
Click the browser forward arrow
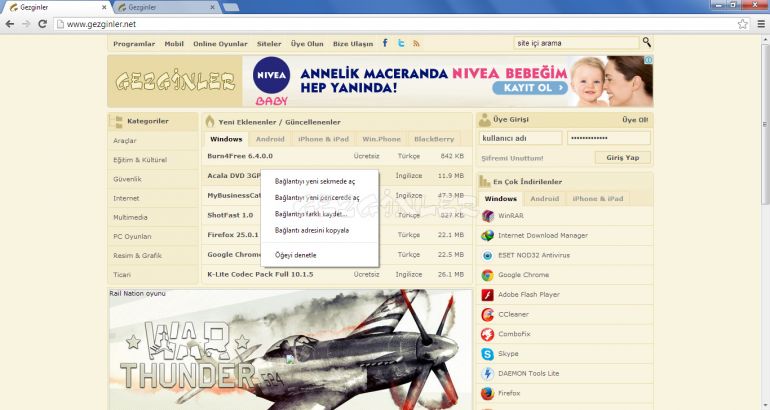click(x=26, y=24)
